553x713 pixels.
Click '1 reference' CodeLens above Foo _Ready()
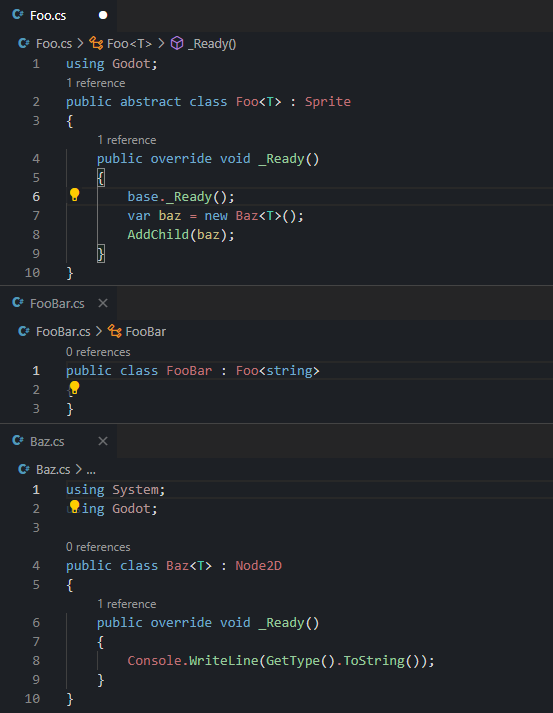coord(126,140)
